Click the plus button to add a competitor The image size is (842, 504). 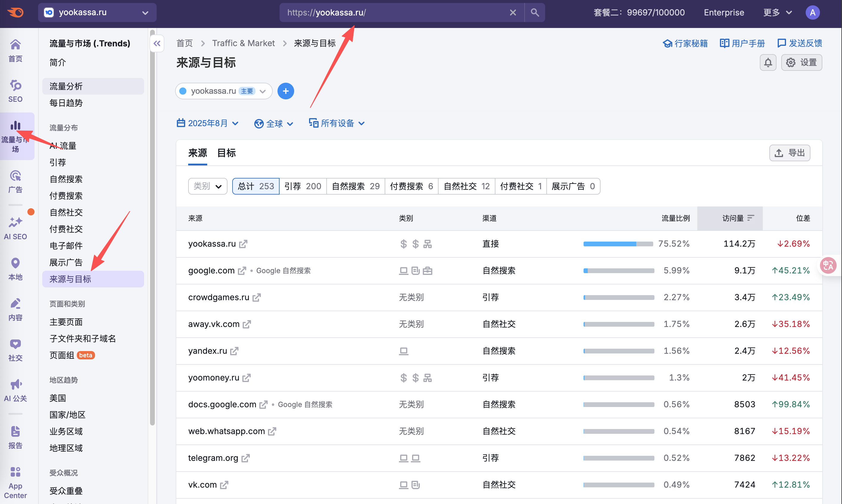(x=286, y=91)
